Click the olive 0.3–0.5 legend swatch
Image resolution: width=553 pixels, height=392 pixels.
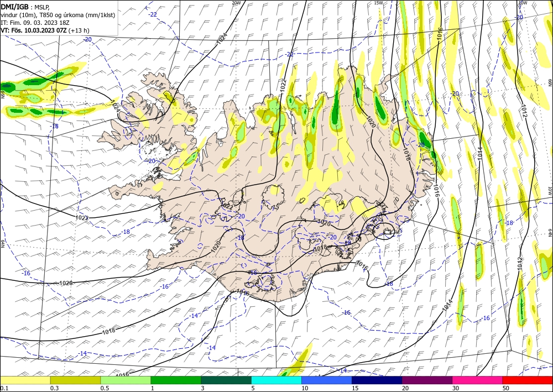pos(75,380)
